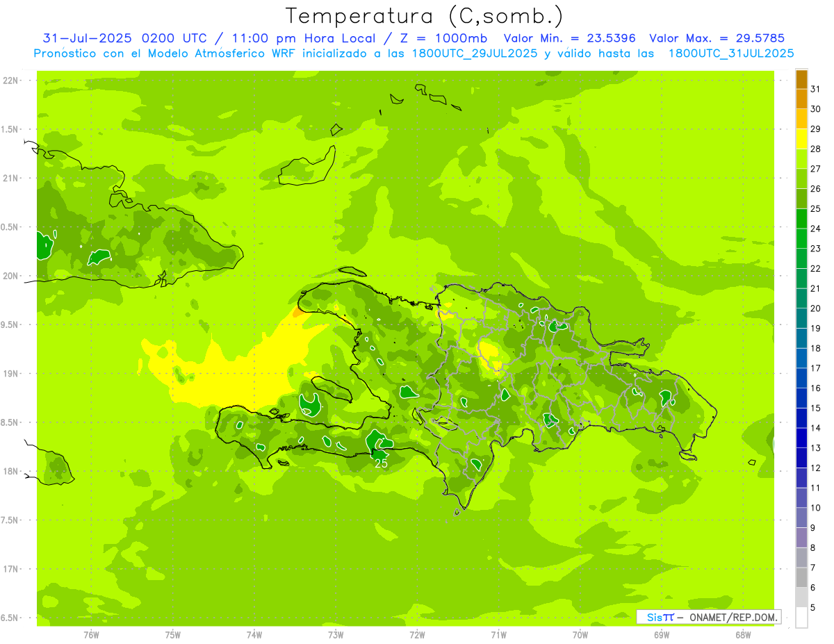Screen dimensions: 834x644
Task: Click the teal 19–20 color bar segment
Action: (x=801, y=318)
